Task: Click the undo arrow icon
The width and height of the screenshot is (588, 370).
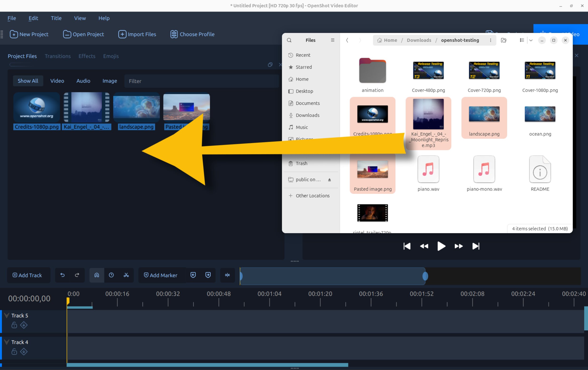Action: point(63,275)
